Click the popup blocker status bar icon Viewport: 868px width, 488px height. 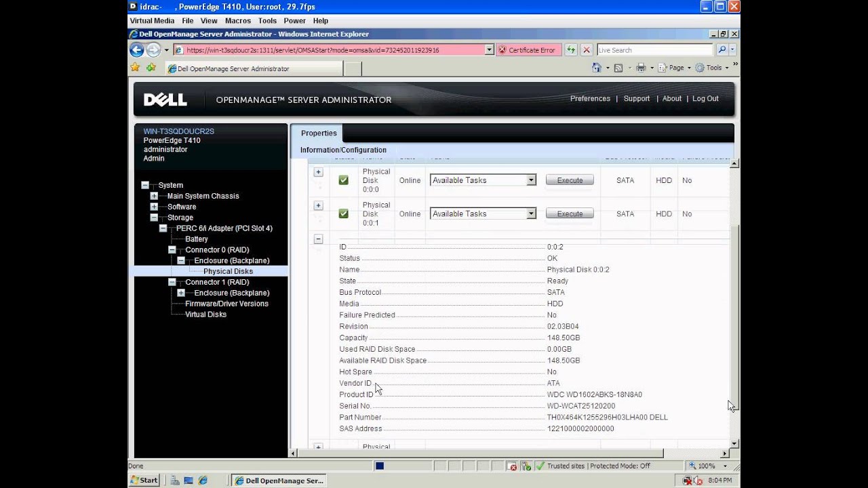[512, 466]
